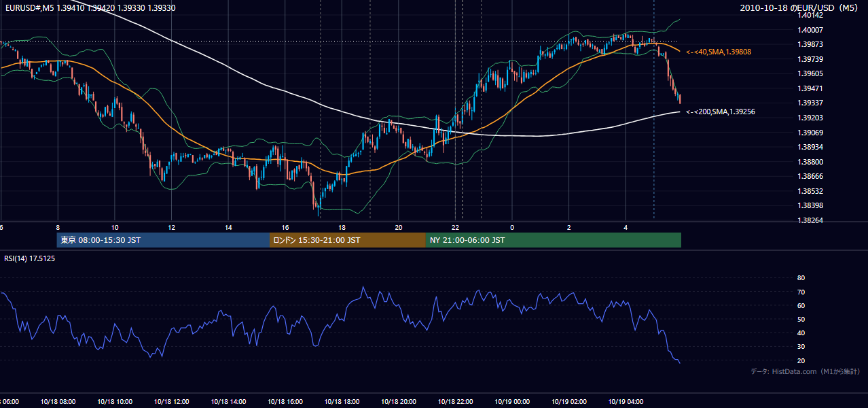Click price level 1.39873 on axis

811,44
